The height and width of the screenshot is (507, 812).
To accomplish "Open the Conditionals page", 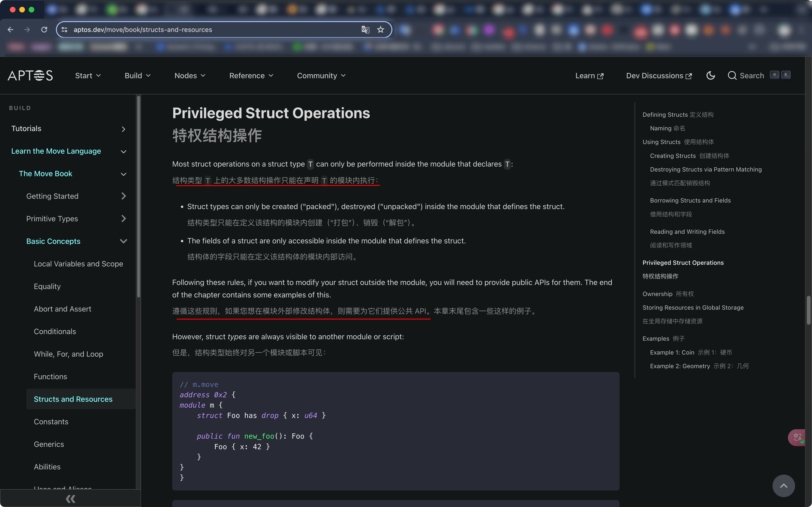I will pyautogui.click(x=55, y=331).
